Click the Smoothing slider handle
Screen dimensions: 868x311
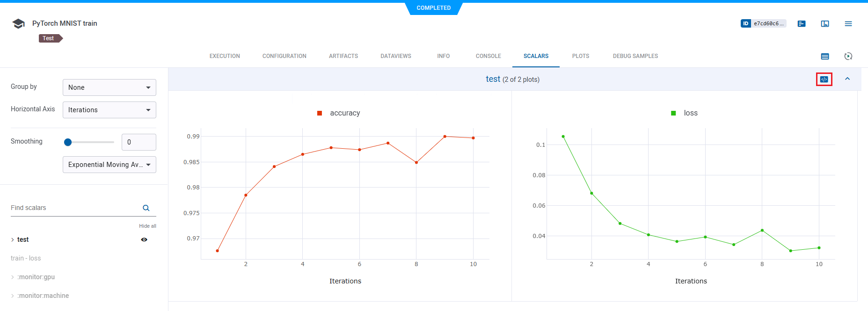tap(68, 142)
